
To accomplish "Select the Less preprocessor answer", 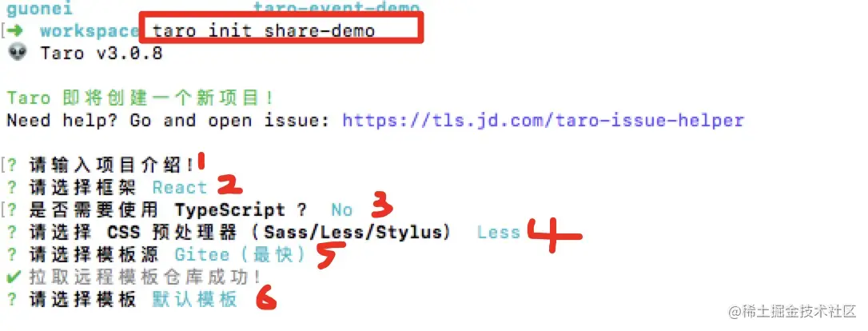I will point(499,233).
